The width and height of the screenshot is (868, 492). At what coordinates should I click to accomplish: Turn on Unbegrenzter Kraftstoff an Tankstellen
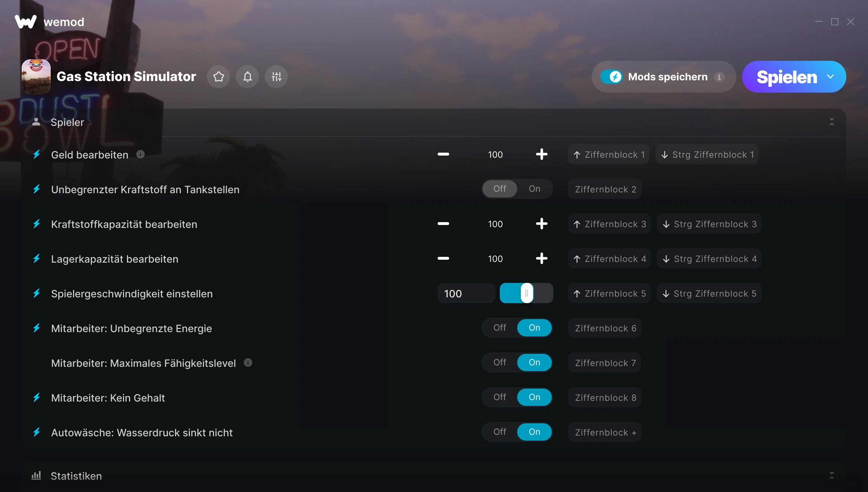point(535,189)
